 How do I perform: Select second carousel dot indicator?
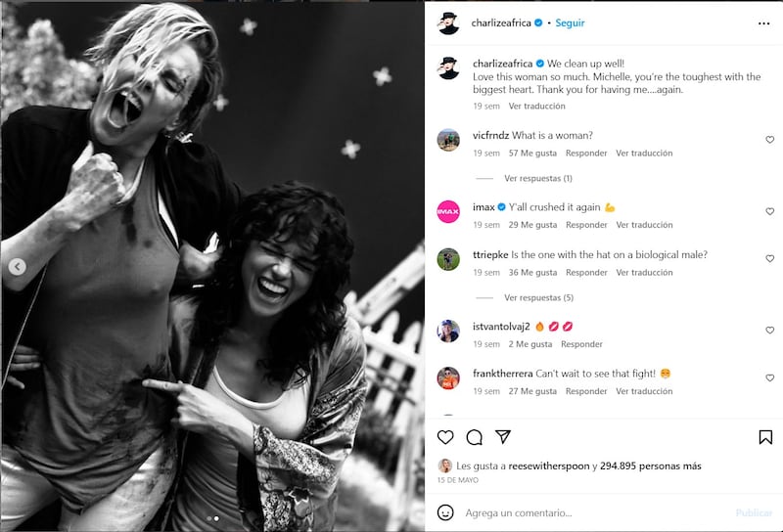(216, 518)
